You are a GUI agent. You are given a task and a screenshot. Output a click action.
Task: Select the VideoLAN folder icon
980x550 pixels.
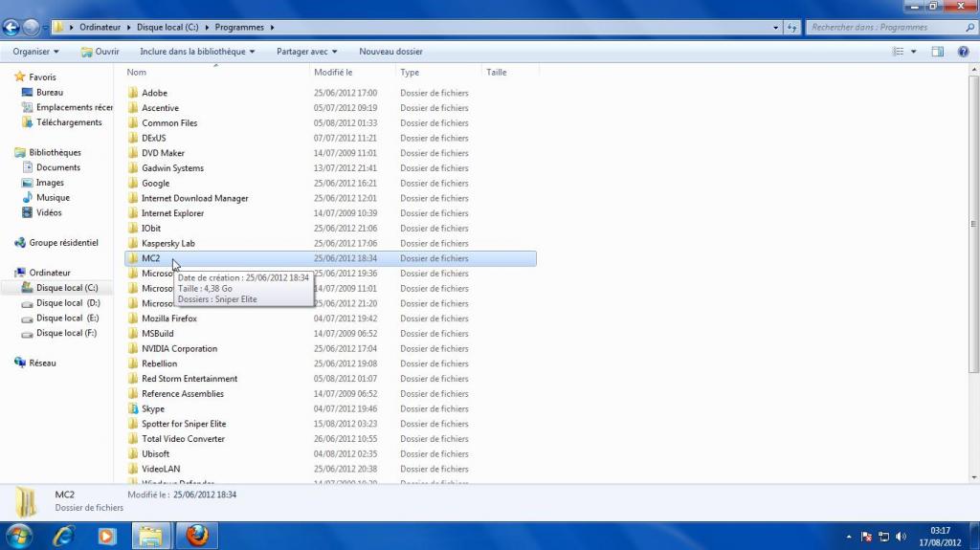click(132, 469)
